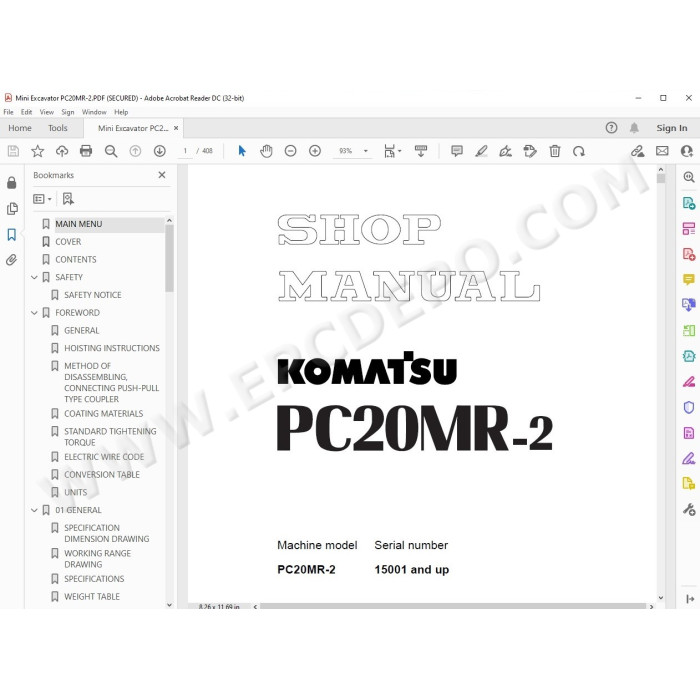The width and height of the screenshot is (700, 700).
Task: Go to previous page arrow
Action: coord(135,151)
